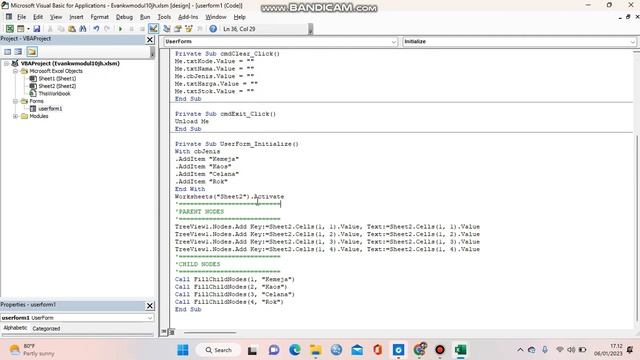
Task: Open the Insert menu
Action: click(76, 17)
